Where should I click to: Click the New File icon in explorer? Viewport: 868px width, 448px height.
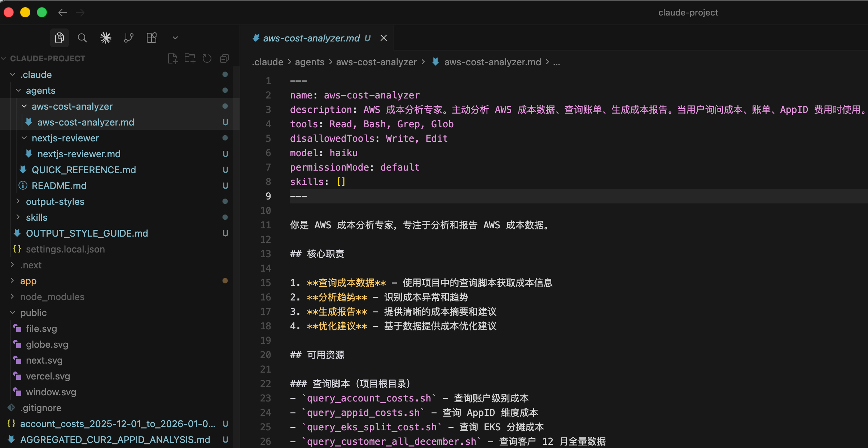pyautogui.click(x=173, y=58)
